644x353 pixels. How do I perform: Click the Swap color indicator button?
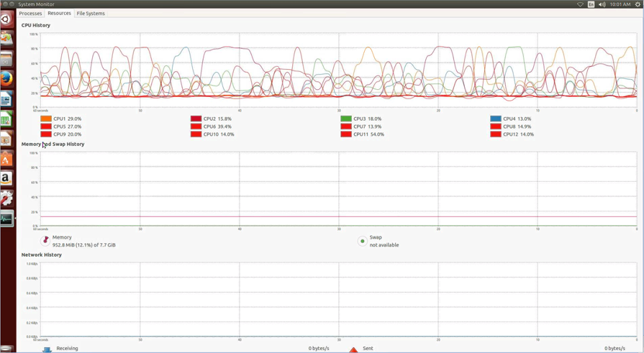[x=362, y=241]
